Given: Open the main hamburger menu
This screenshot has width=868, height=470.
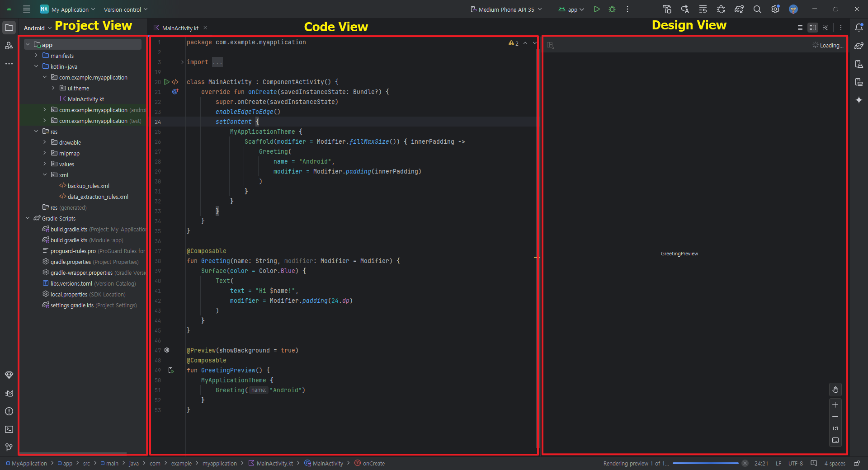Looking at the screenshot, I should (27, 9).
